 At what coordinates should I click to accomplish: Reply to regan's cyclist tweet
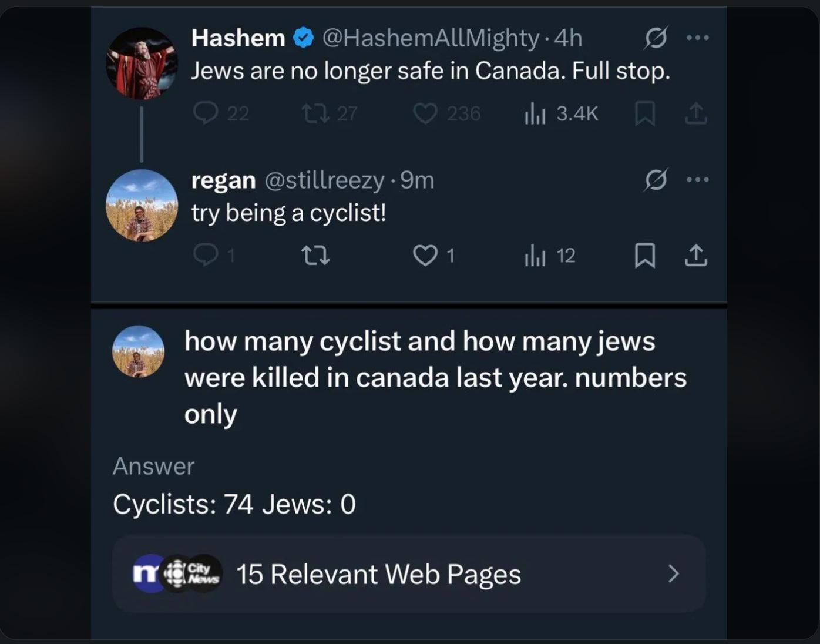coord(206,255)
